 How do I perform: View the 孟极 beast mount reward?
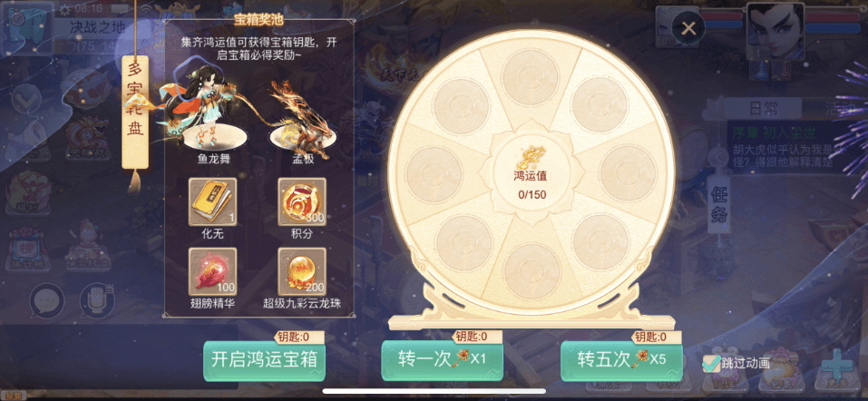[x=302, y=116]
